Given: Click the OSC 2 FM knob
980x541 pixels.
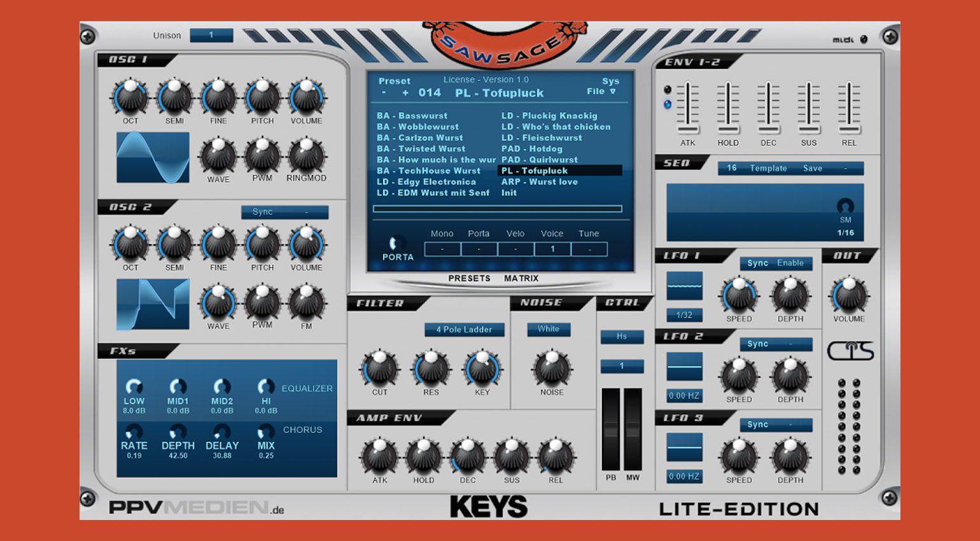Looking at the screenshot, I should (x=306, y=303).
